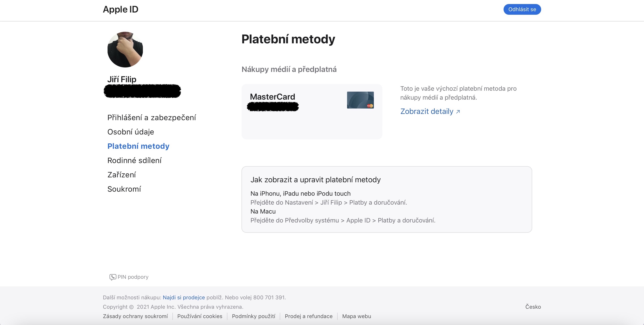This screenshot has width=644, height=325.
Task: Change region via the Česko link
Action: (x=533, y=307)
